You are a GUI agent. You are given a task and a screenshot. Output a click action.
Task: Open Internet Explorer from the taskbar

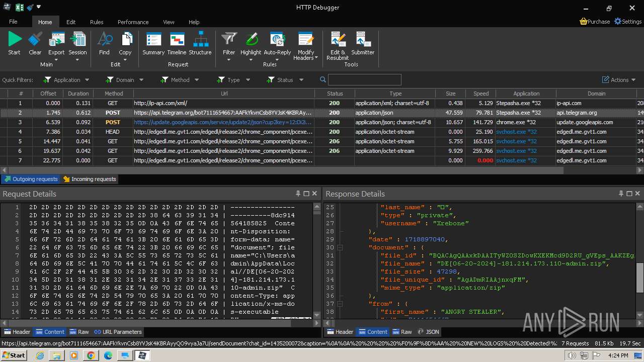pyautogui.click(x=40, y=355)
